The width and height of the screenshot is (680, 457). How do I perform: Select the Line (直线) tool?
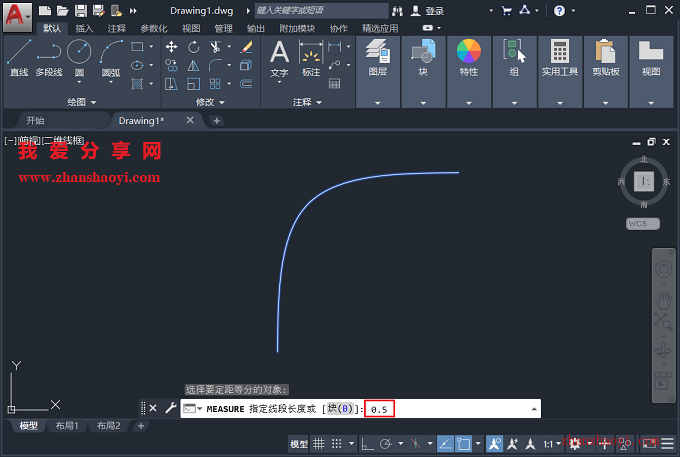point(19,58)
